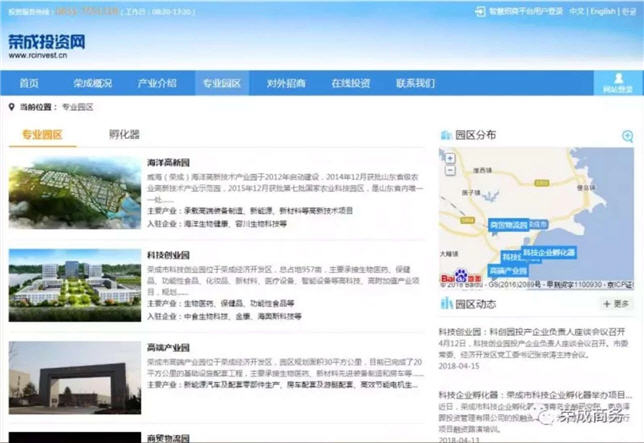Click the 科技企业孵化器 map marker
This screenshot has width=644, height=443.
[549, 252]
